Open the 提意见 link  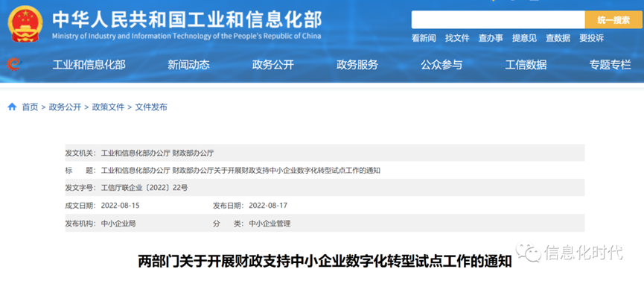pyautogui.click(x=524, y=38)
